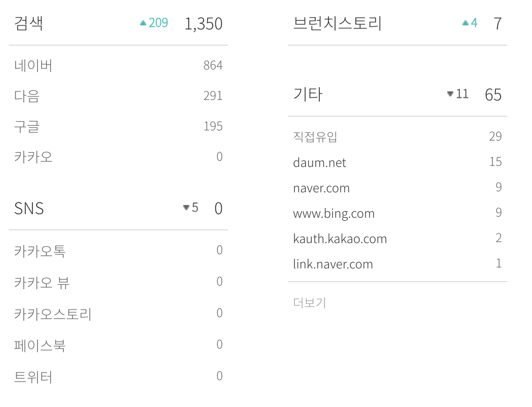The height and width of the screenshot is (407, 532).
Task: Expand the list with 더보기
Action: (x=310, y=302)
